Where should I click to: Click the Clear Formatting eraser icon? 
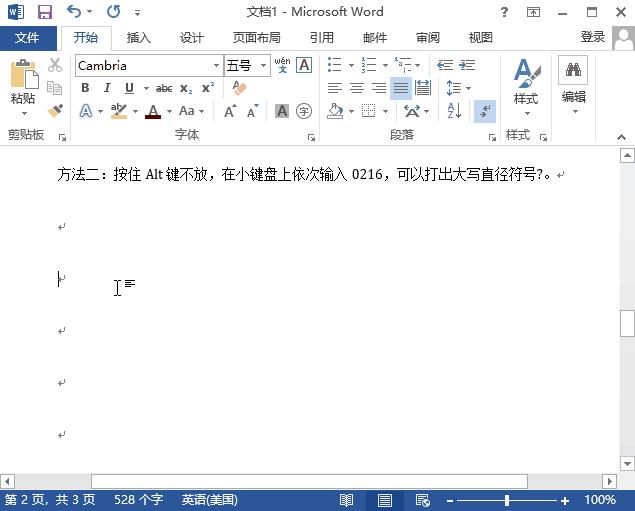[x=238, y=88]
